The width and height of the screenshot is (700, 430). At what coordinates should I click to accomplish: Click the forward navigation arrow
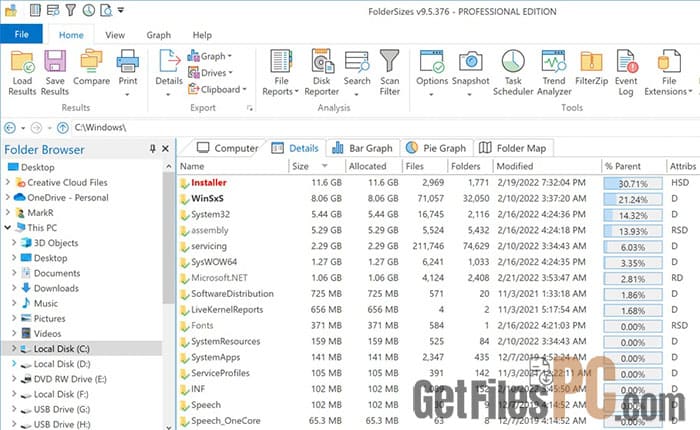(36, 128)
